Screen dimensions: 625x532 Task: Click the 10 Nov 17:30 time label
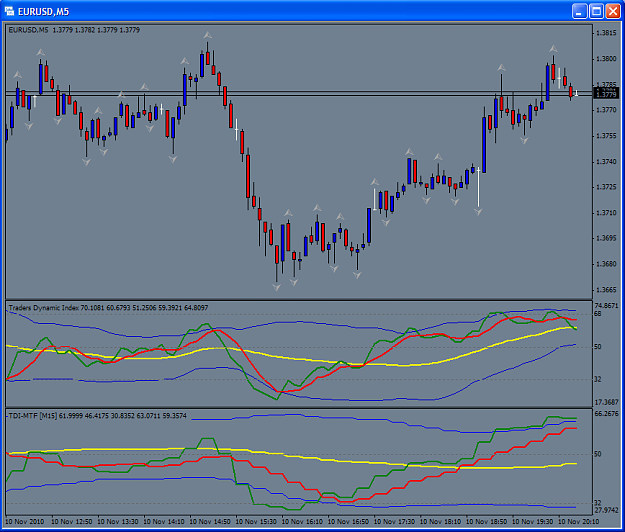pos(394,521)
